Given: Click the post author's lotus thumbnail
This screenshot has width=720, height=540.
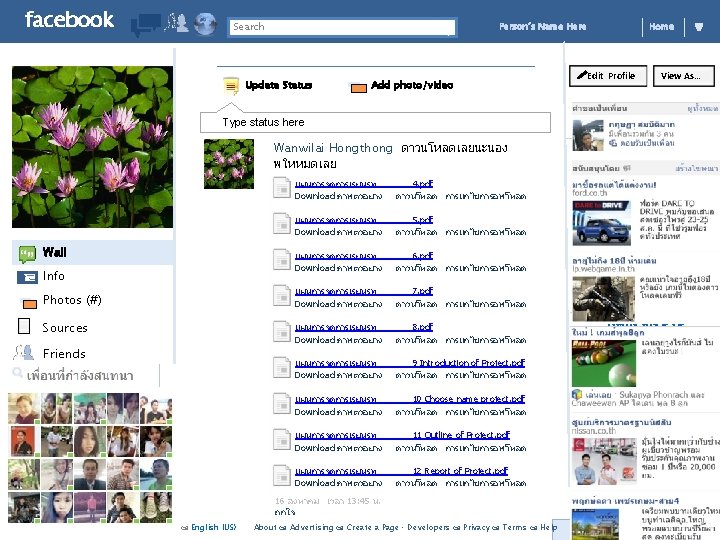Looking at the screenshot, I should tap(229, 164).
